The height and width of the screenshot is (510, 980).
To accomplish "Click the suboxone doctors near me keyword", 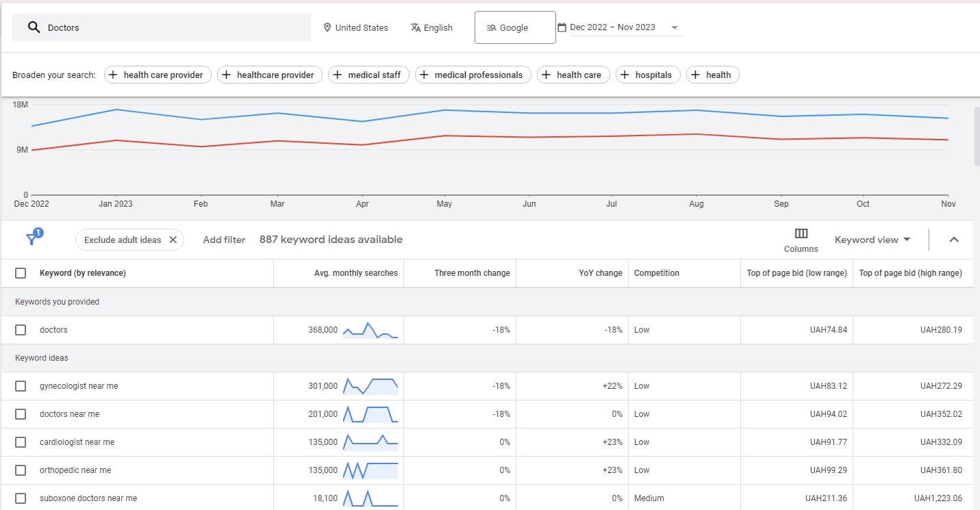I will click(x=88, y=498).
